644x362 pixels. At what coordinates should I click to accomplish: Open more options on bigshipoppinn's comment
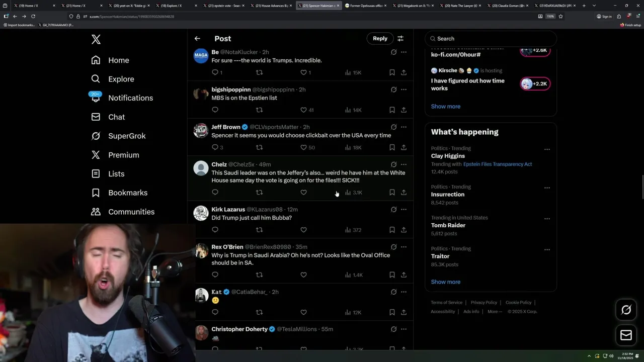pyautogui.click(x=404, y=89)
